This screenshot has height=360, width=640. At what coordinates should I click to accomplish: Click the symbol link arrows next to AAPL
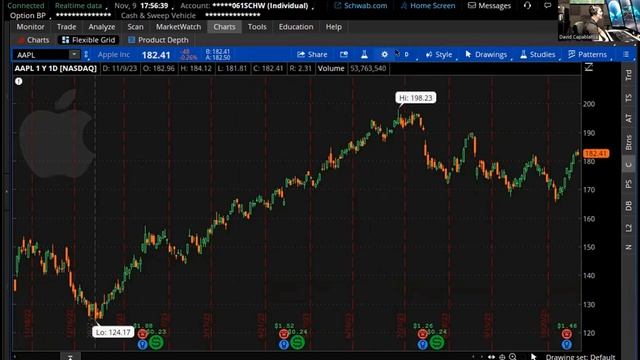(x=86, y=55)
